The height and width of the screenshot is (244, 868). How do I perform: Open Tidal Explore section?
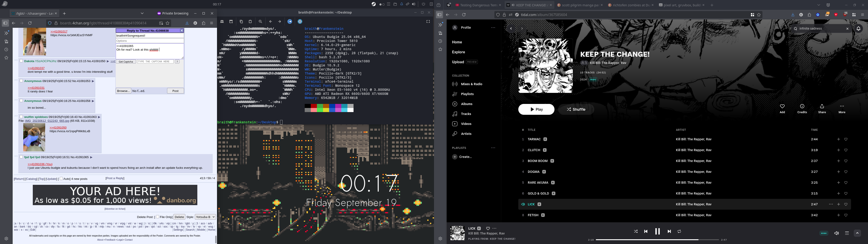tap(458, 52)
